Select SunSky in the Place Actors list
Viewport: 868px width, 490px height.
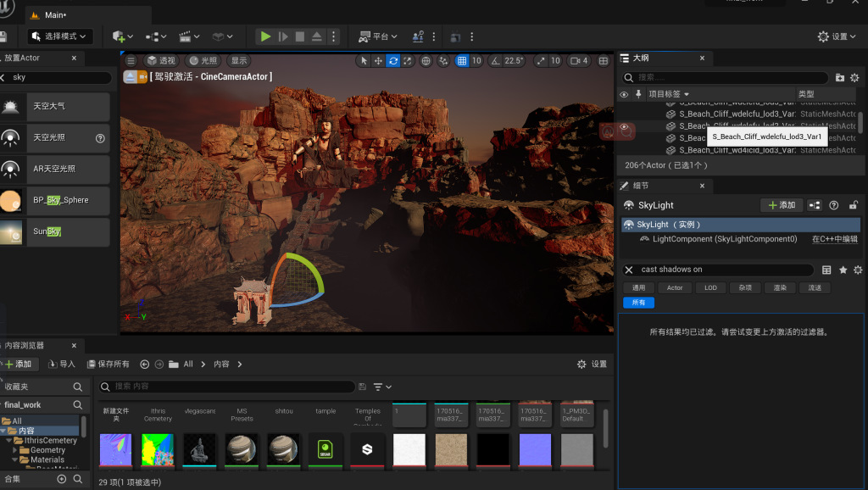pyautogui.click(x=55, y=232)
